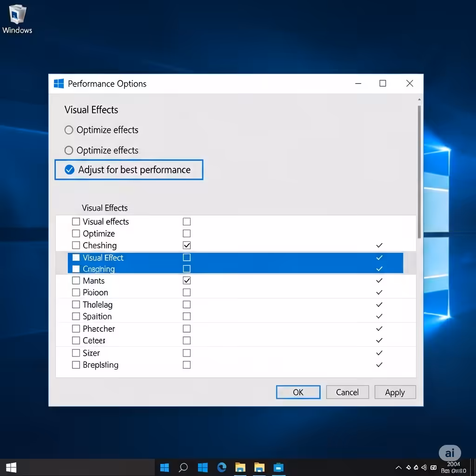Open the 'Windows' desktop icon

tap(17, 19)
